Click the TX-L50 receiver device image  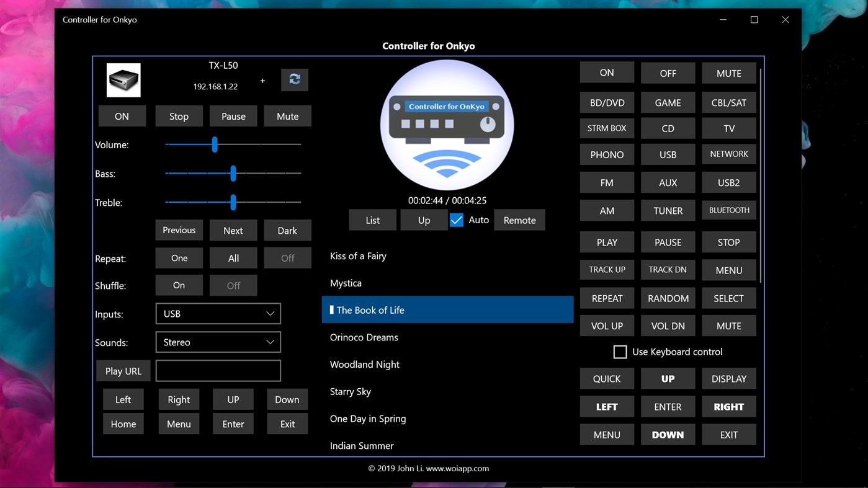tap(123, 79)
